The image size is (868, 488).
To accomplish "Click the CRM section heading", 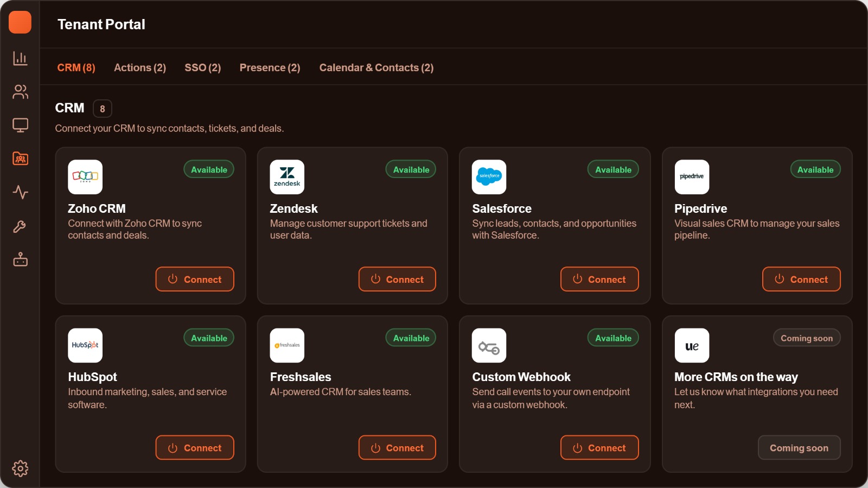I will point(69,108).
